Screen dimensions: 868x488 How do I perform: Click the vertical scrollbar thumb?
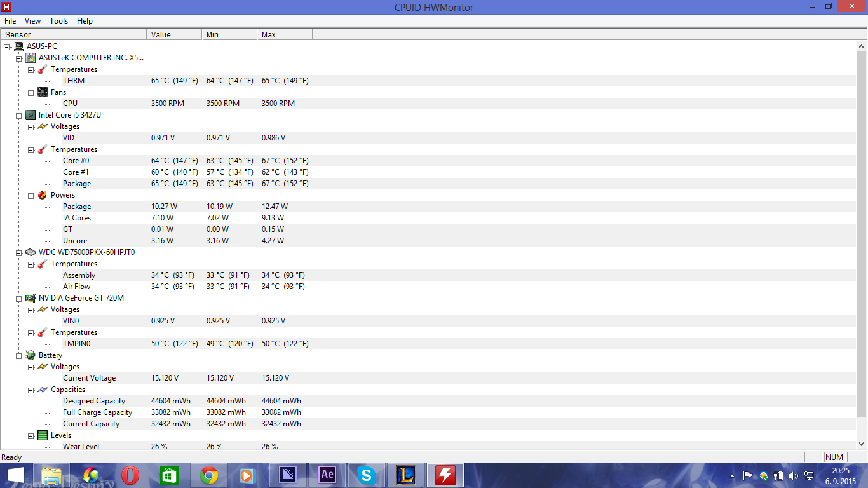[x=862, y=235]
